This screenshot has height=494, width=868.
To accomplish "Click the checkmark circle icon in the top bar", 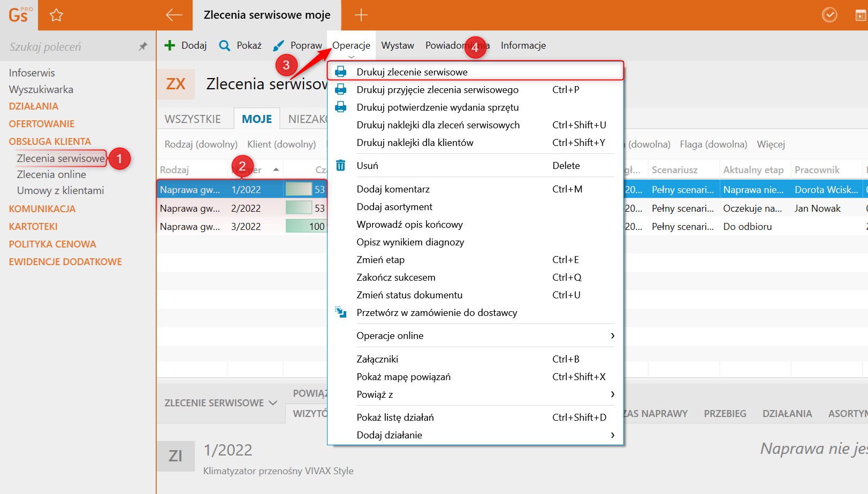I will (x=829, y=15).
